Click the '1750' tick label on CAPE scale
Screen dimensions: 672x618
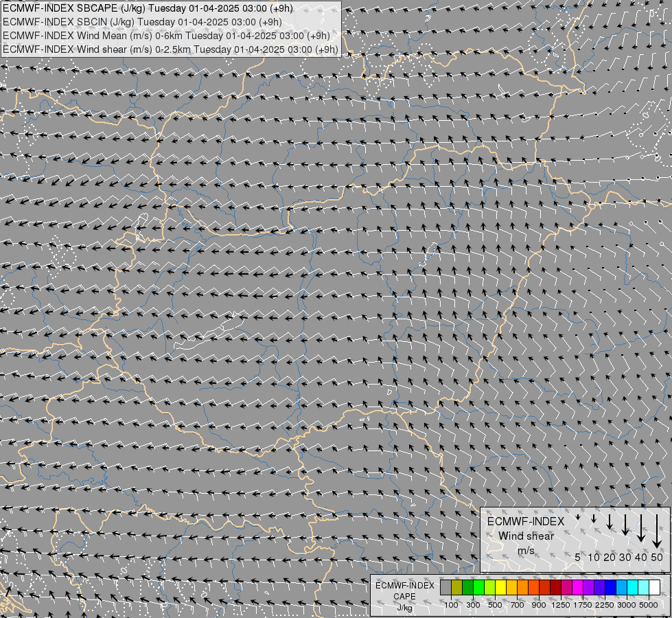pos(583,605)
